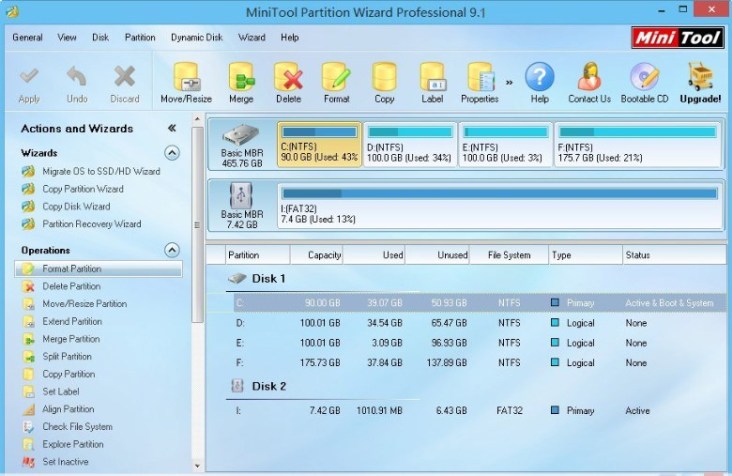Click the Delete Partition icon in Operations
Viewport: 732px width, 476px height.
tap(29, 287)
